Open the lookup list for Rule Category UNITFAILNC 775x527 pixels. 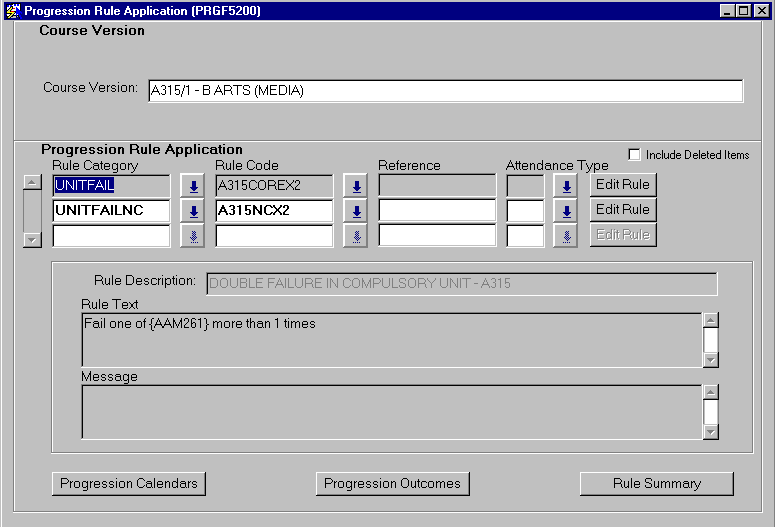click(193, 211)
